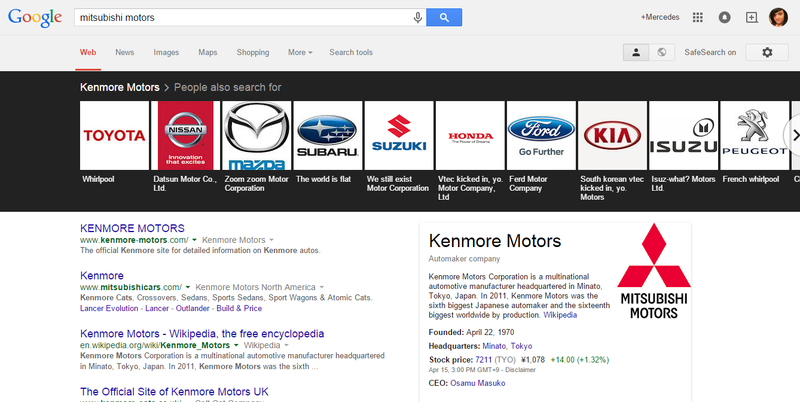Select the Web tab
The height and width of the screenshot is (402, 800).
[x=88, y=52]
